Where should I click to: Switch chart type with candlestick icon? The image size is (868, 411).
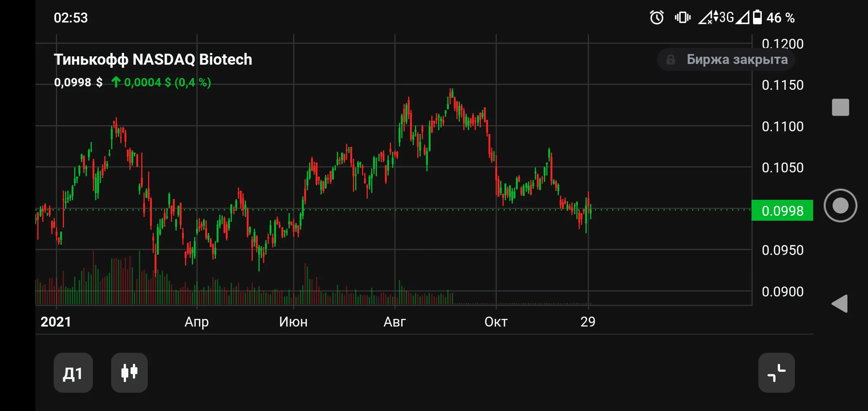[129, 373]
